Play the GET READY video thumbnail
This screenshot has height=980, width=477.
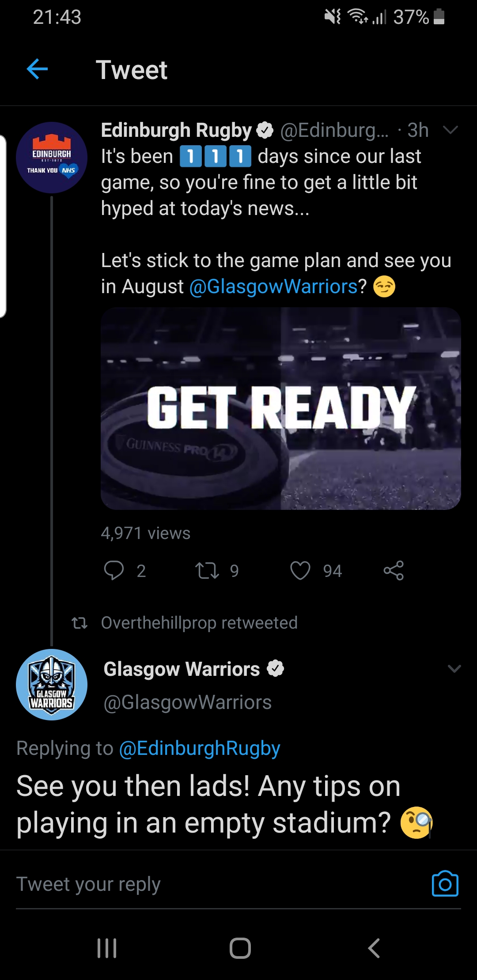click(x=281, y=409)
